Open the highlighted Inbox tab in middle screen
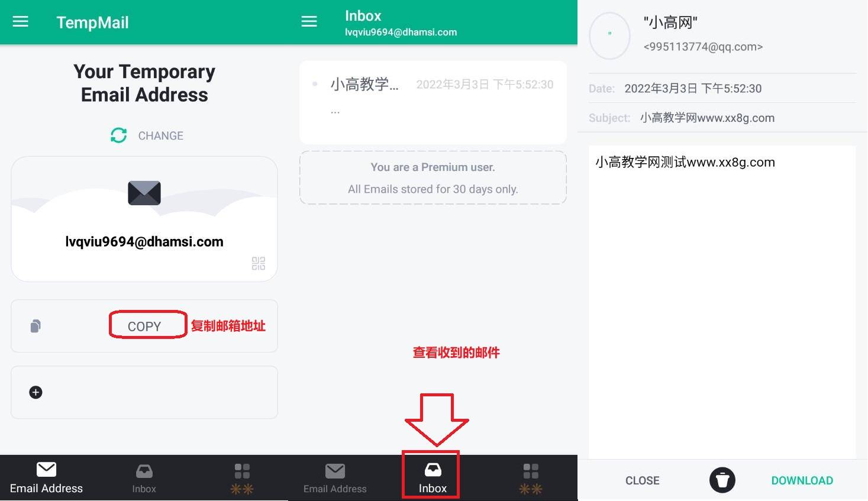The height and width of the screenshot is (501, 868). 433,478
